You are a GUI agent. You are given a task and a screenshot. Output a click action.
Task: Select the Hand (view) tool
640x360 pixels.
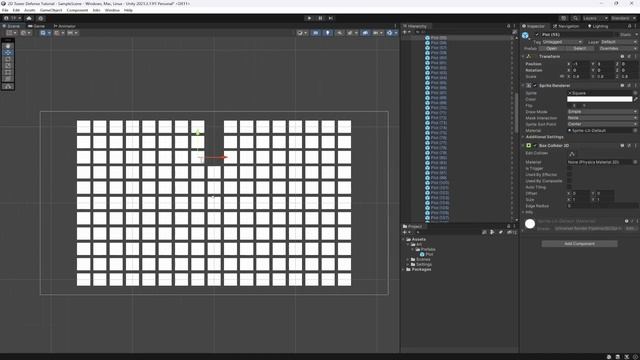coord(8,46)
